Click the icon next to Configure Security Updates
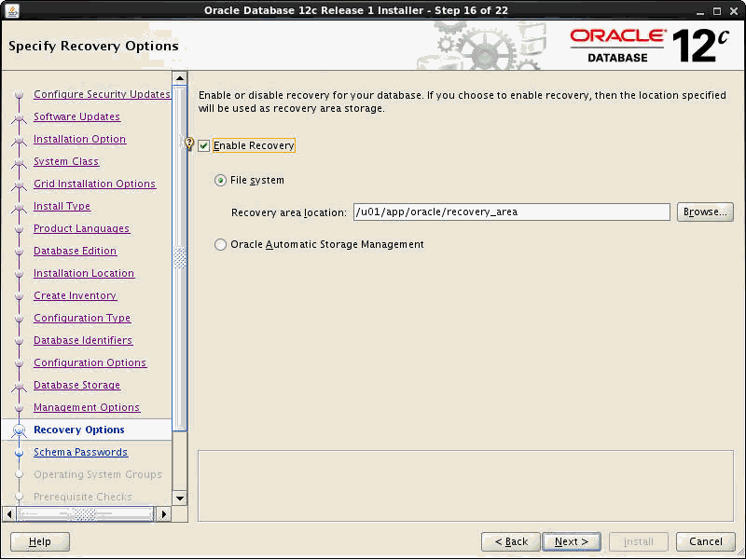 pyautogui.click(x=19, y=94)
